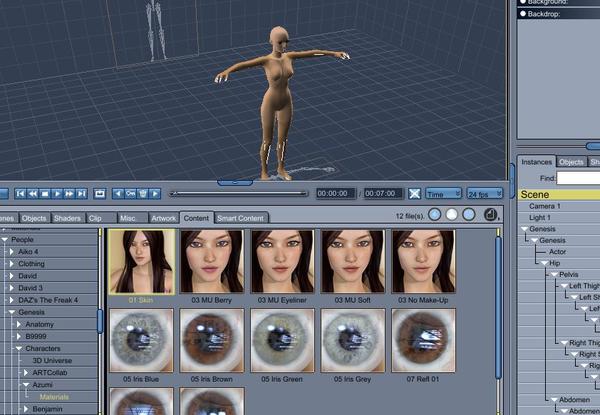Screen dimensions: 600x415
Task: Expand the B9999 folder
Action: (x=19, y=336)
